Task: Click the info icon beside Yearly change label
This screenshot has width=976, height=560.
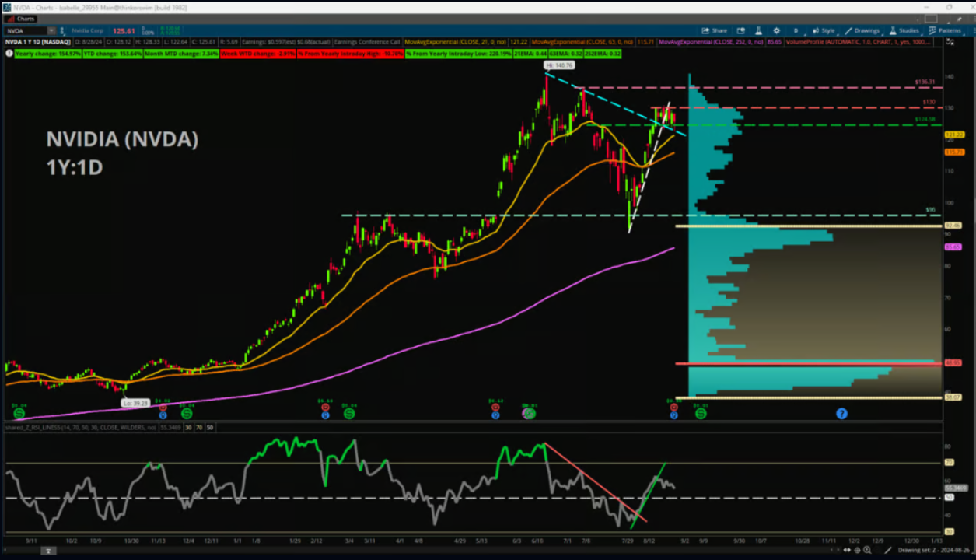Action: [x=9, y=54]
